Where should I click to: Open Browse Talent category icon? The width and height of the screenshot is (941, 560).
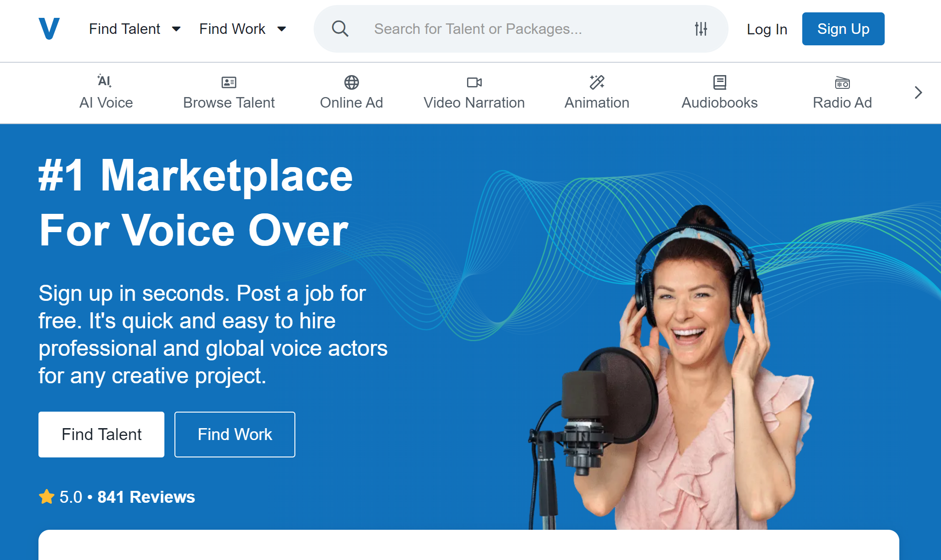228,82
